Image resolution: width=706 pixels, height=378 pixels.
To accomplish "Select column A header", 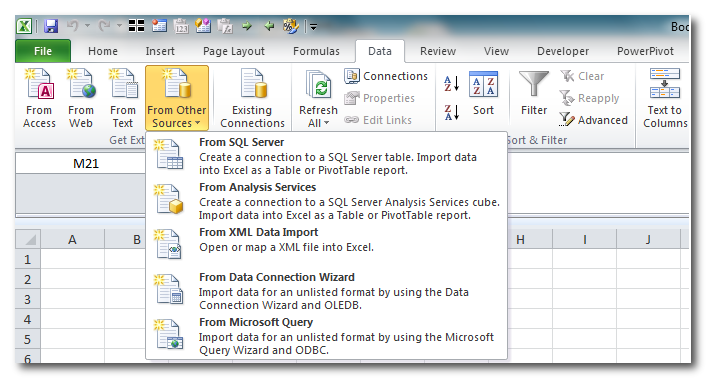I will tap(72, 239).
